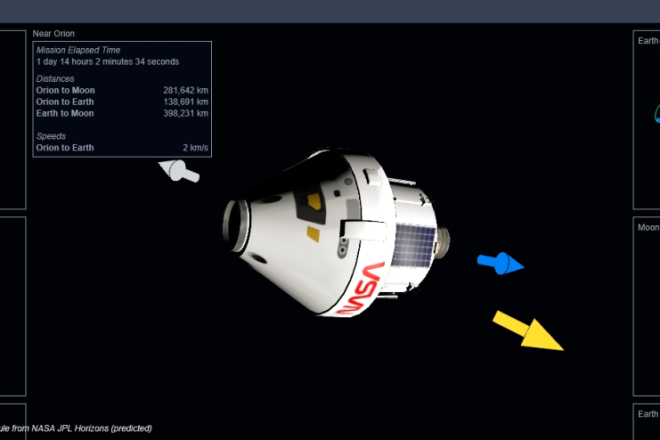The height and width of the screenshot is (440, 660).
Task: Select the Earth to Moon distance row
Action: pos(121,113)
